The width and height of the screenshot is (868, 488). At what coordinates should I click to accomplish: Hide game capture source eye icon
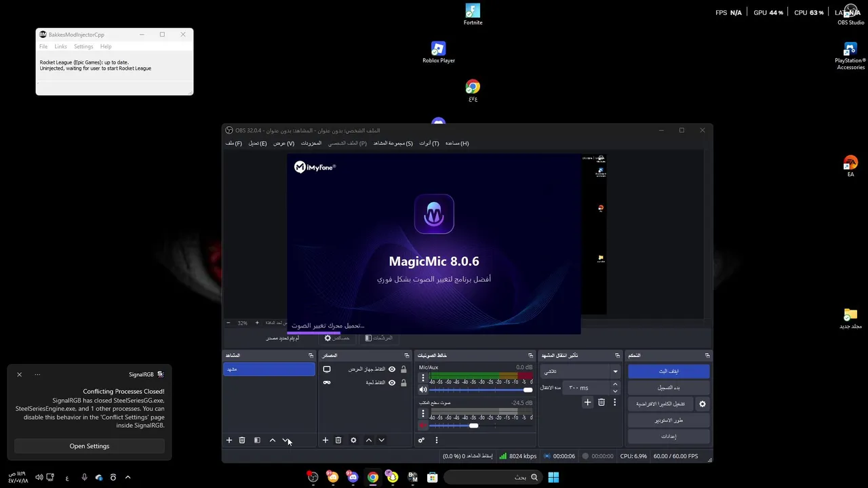tap(392, 383)
